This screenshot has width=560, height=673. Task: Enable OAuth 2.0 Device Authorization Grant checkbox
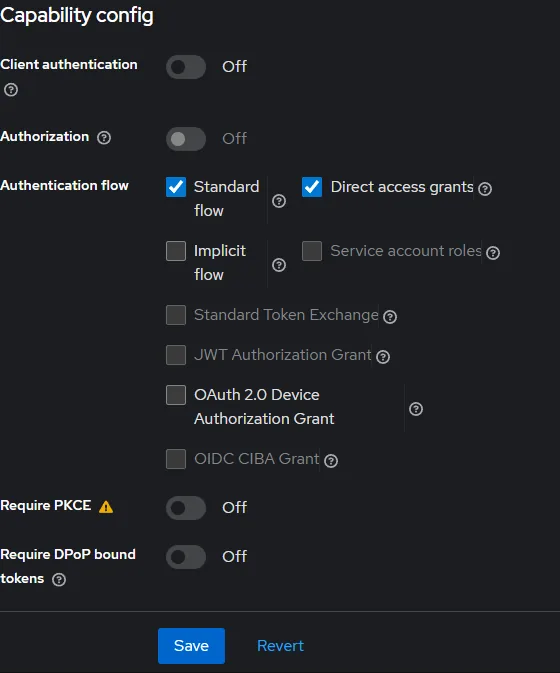[x=176, y=395]
